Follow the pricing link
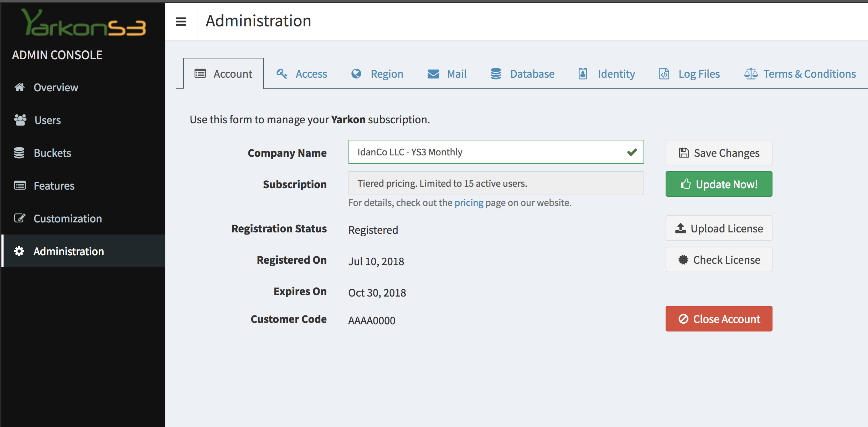The width and height of the screenshot is (868, 427). point(469,203)
